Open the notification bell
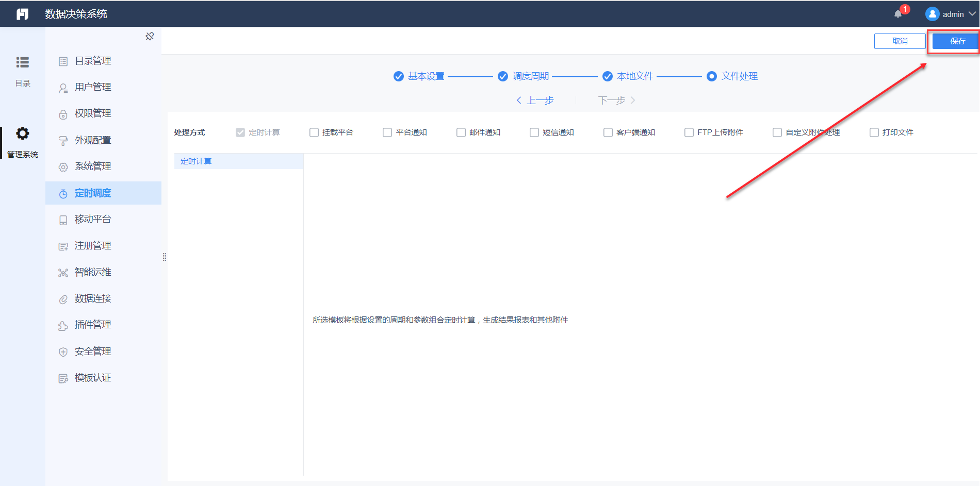This screenshot has width=980, height=486. [898, 14]
